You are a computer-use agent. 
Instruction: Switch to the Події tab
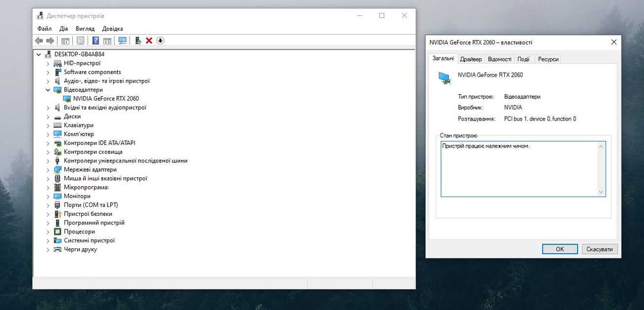point(523,59)
